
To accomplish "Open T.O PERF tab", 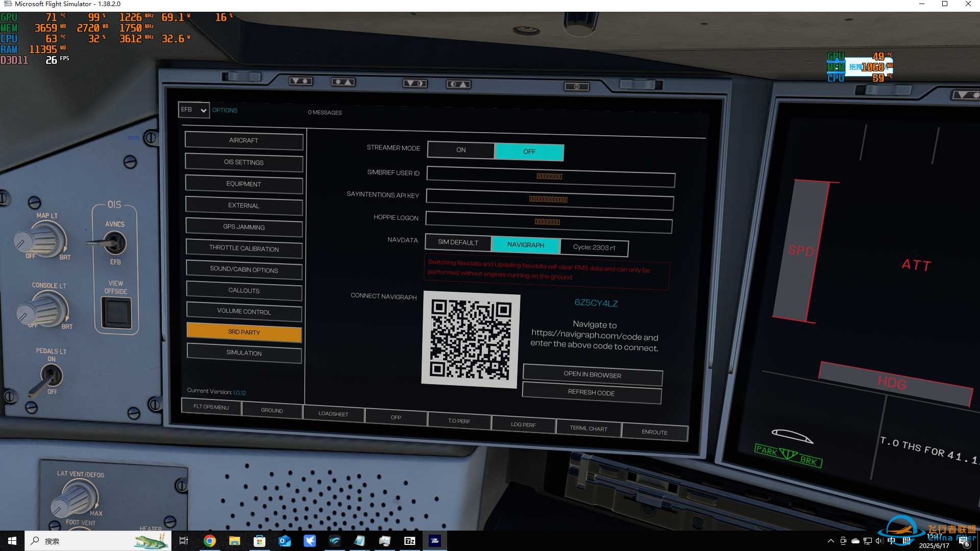I will 459,421.
